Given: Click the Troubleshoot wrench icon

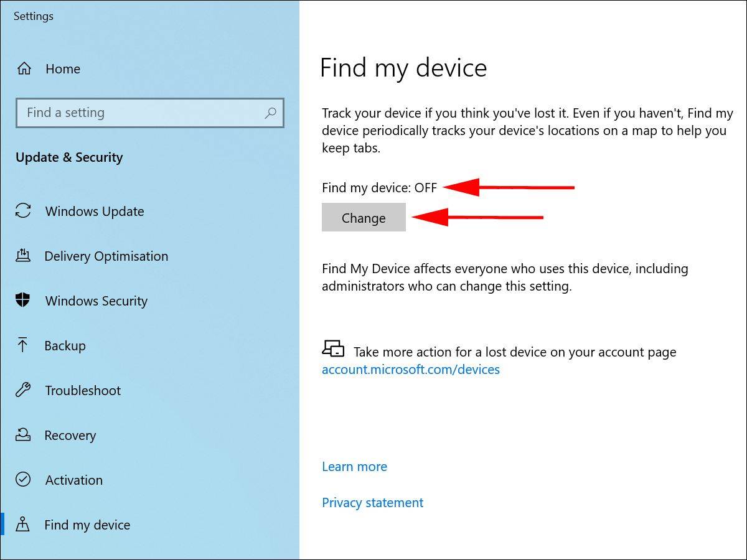Looking at the screenshot, I should [23, 390].
